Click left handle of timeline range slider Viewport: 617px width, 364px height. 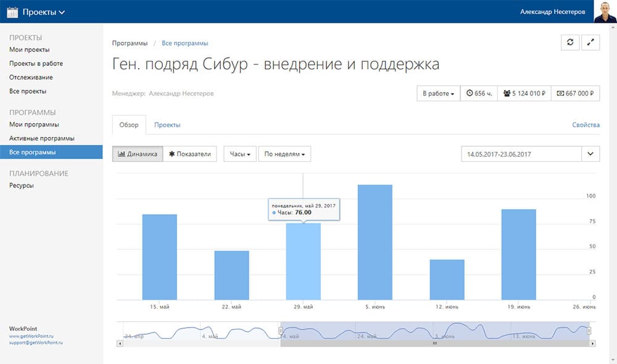(x=281, y=331)
